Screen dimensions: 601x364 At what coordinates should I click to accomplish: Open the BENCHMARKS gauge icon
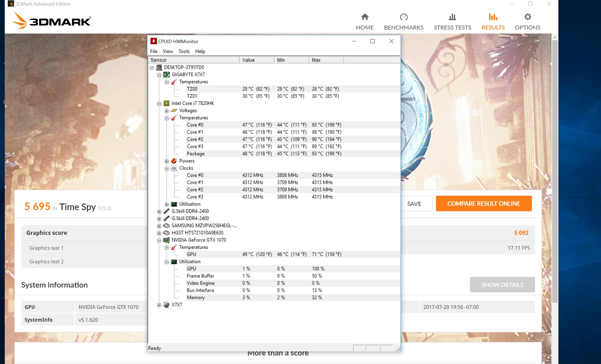click(x=404, y=17)
